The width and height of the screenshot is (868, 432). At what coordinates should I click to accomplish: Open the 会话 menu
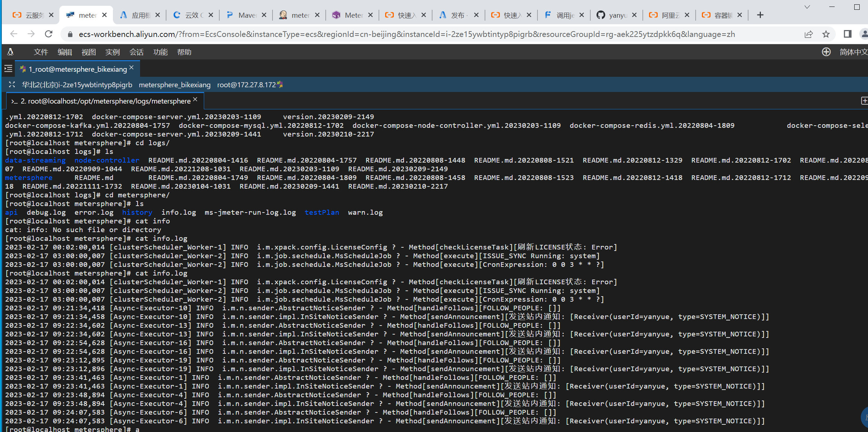point(136,52)
